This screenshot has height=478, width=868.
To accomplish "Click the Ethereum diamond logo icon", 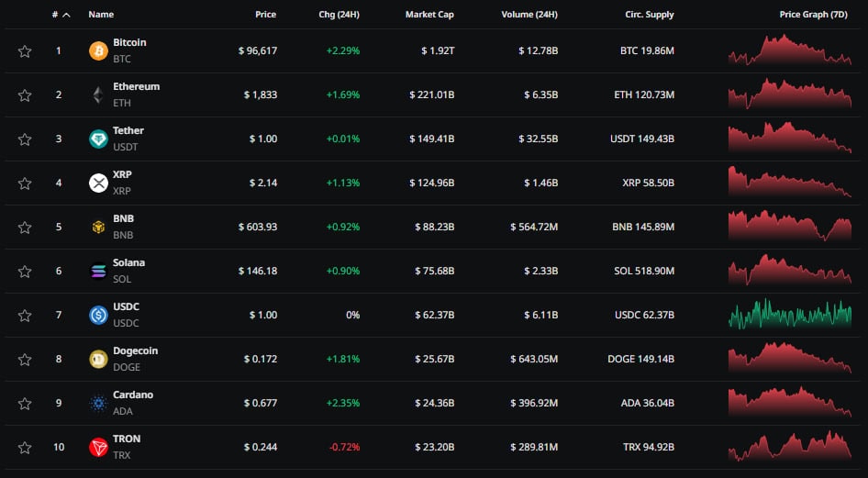I will click(x=98, y=94).
